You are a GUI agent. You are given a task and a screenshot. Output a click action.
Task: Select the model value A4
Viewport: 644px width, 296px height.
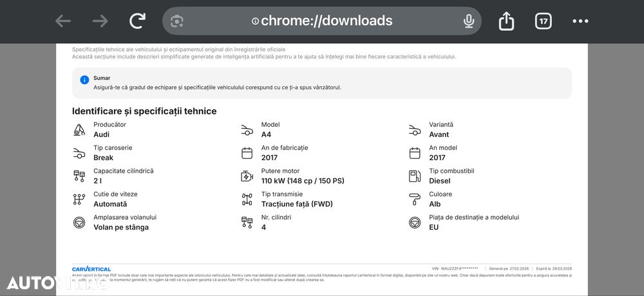point(266,134)
